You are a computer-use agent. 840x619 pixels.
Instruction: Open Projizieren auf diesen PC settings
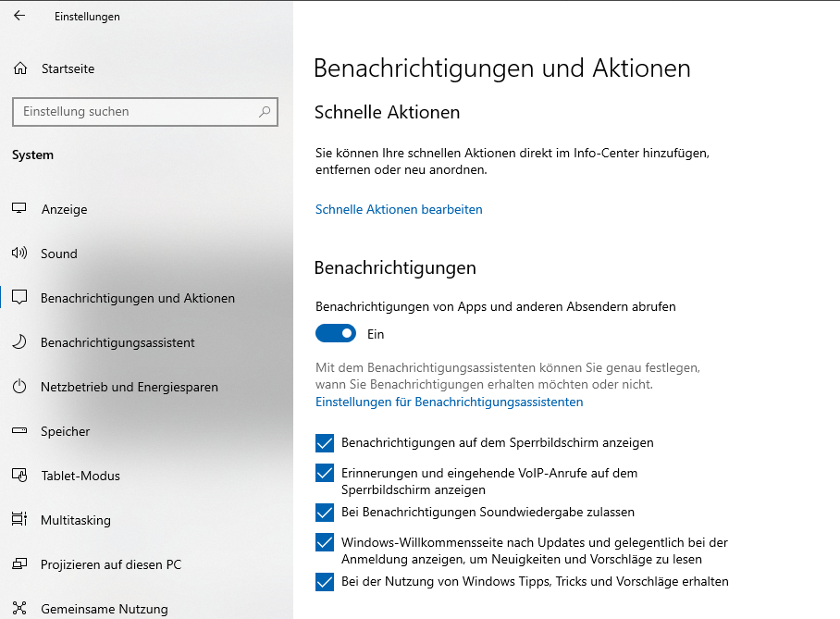(110, 564)
